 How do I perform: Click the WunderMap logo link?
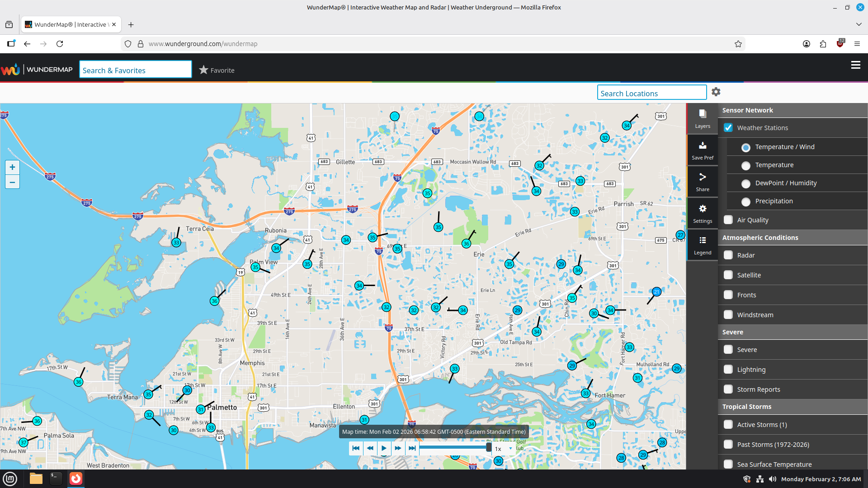click(37, 69)
